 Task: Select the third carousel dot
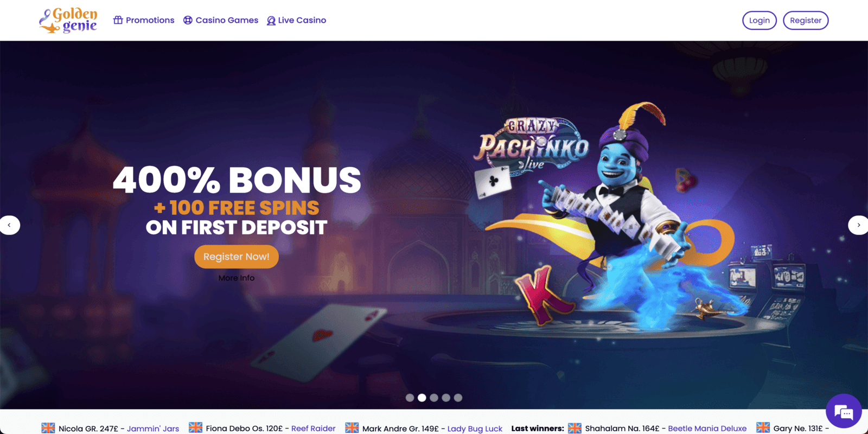(x=434, y=398)
